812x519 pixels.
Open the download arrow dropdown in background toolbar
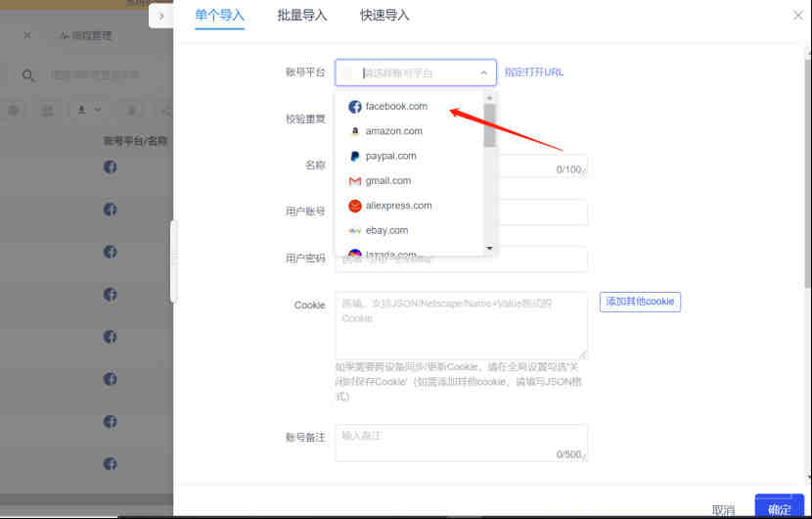(89, 110)
